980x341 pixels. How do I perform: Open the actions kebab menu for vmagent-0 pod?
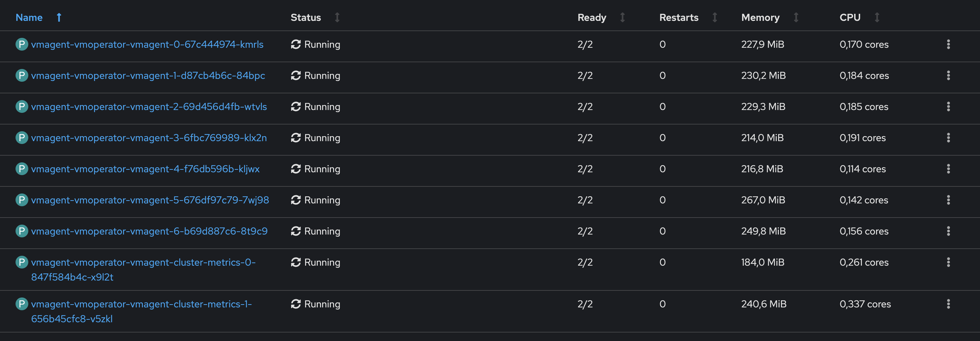(x=949, y=44)
